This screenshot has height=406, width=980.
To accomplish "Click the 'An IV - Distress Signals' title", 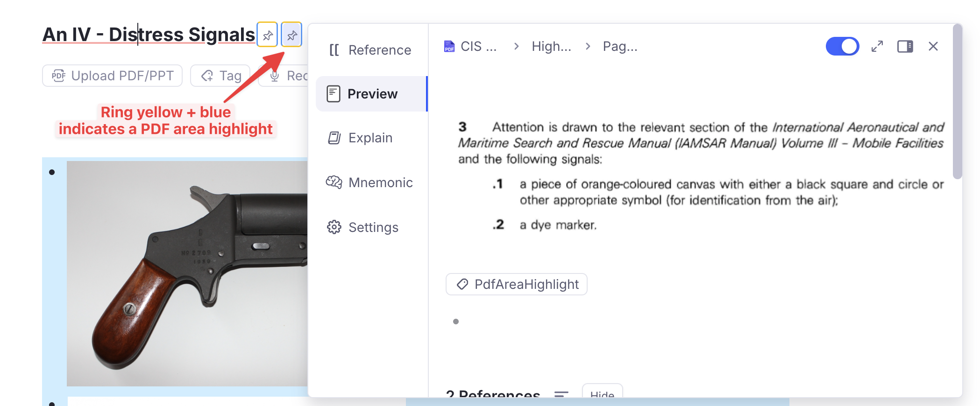I will pos(149,35).
